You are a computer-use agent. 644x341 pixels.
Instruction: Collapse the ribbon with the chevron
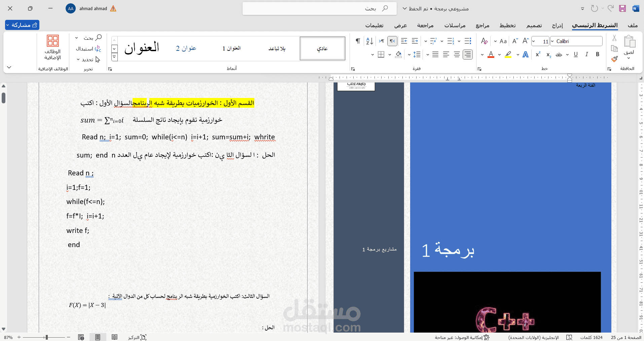click(x=9, y=68)
